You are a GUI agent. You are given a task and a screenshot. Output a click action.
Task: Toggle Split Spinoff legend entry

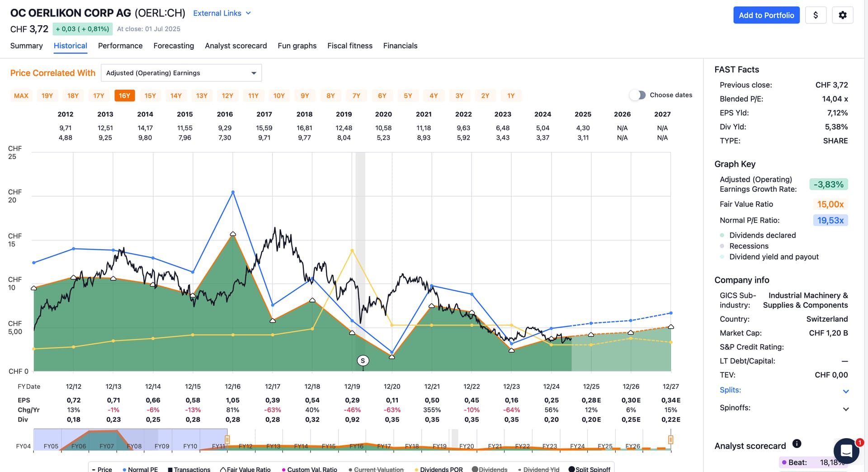click(590, 469)
